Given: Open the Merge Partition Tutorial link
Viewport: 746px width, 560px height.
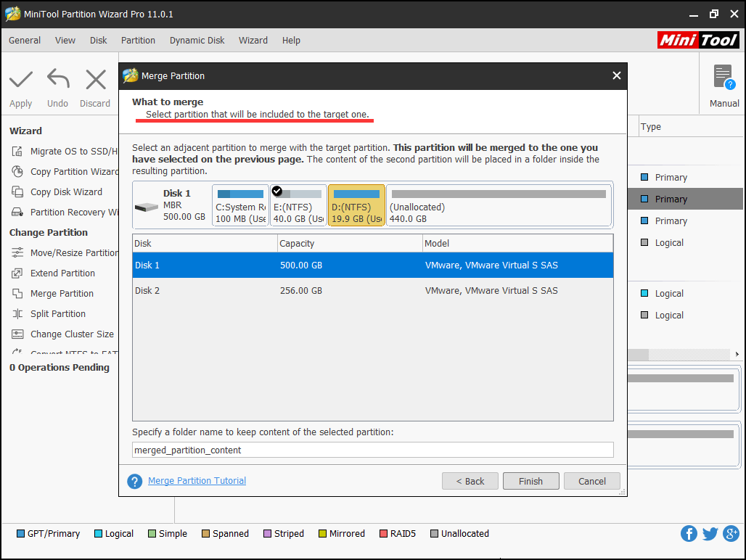Looking at the screenshot, I should pos(197,481).
